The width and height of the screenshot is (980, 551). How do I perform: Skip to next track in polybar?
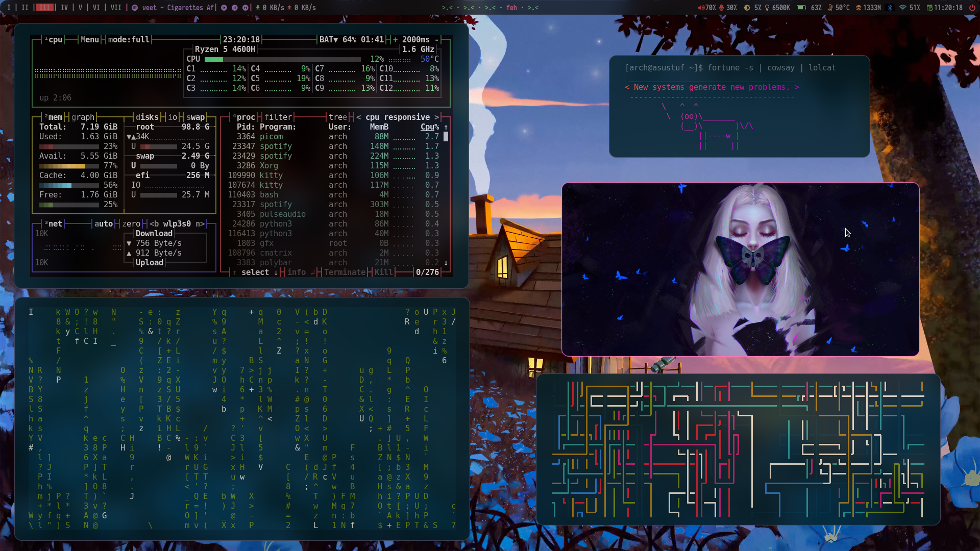coord(246,8)
